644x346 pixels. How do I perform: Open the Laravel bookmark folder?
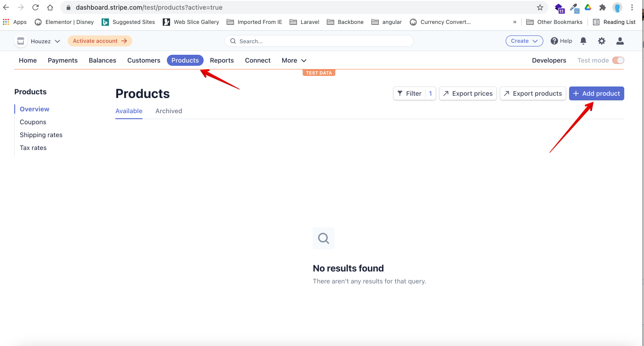[x=304, y=22]
